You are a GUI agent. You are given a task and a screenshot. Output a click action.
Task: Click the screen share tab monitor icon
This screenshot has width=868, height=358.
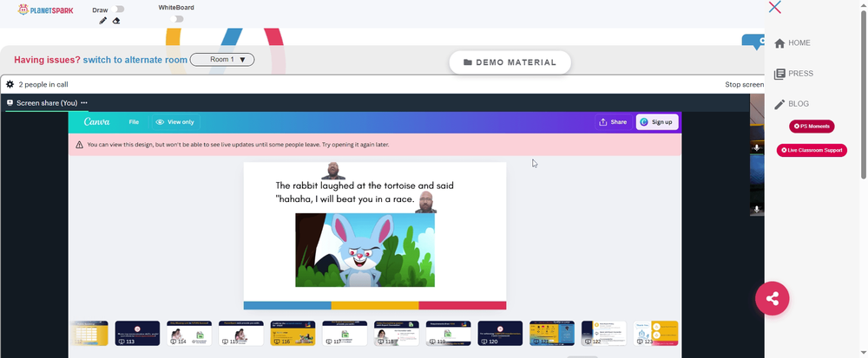tap(10, 103)
